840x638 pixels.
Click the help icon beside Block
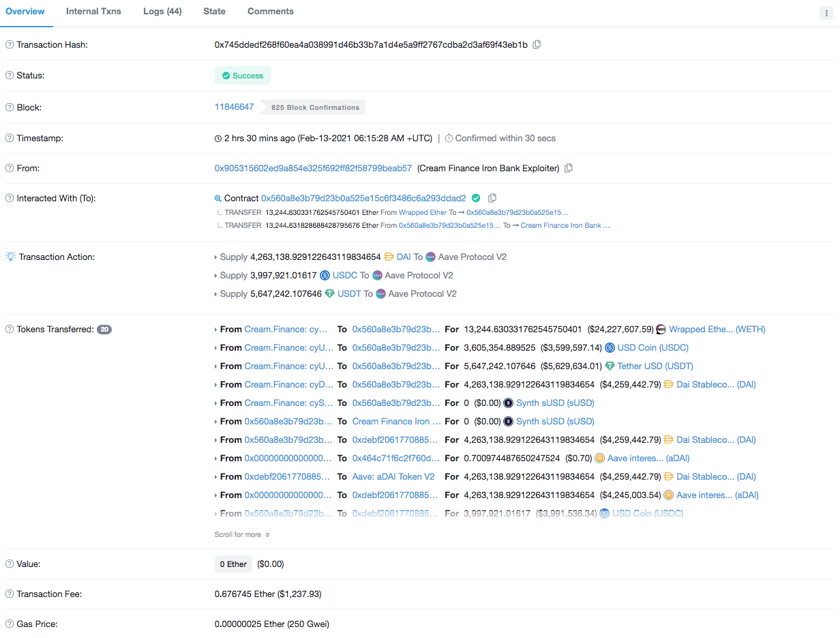tap(10, 108)
